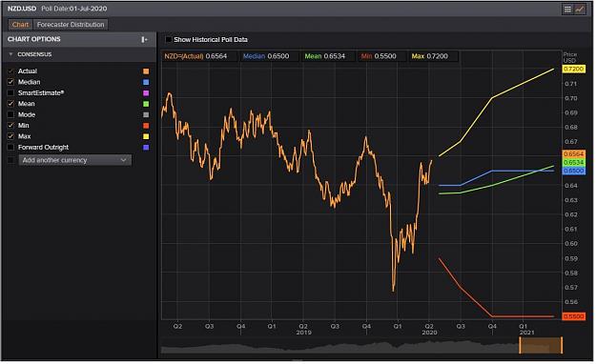Click the Price USD axis label
596x364 pixels.
pyautogui.click(x=569, y=57)
